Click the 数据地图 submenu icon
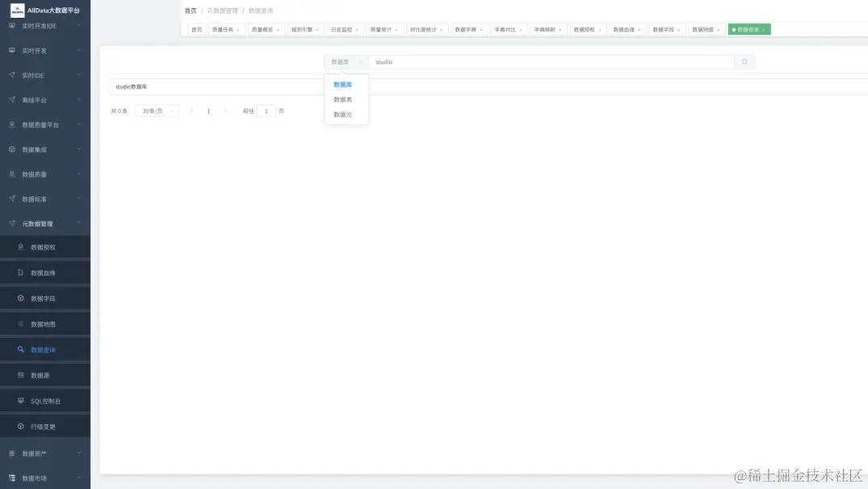Viewport: 868px width, 489px height. pos(20,324)
